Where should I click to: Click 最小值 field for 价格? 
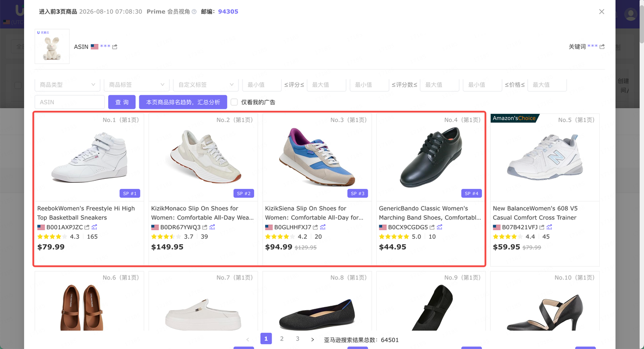tap(482, 85)
